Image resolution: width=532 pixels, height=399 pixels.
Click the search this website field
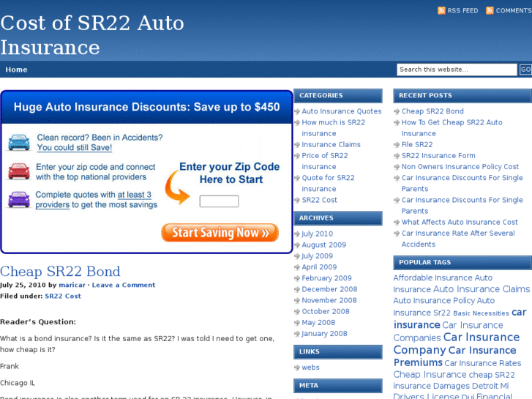(457, 70)
